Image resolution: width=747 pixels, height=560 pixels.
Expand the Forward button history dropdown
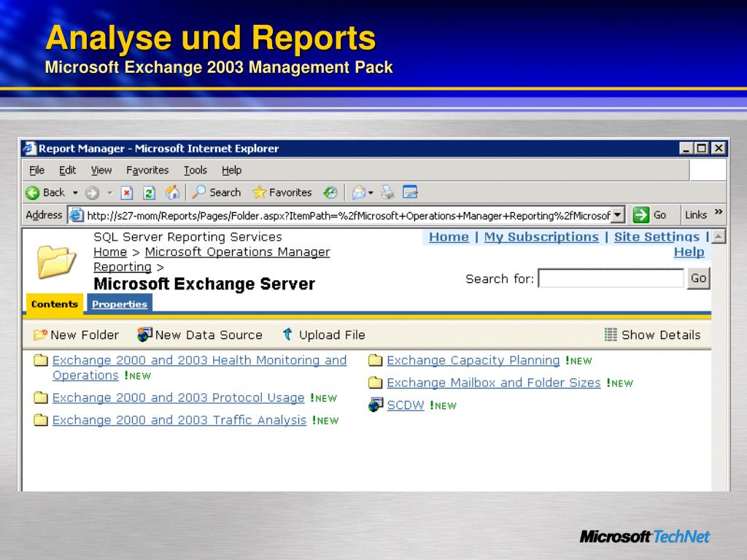(110, 192)
